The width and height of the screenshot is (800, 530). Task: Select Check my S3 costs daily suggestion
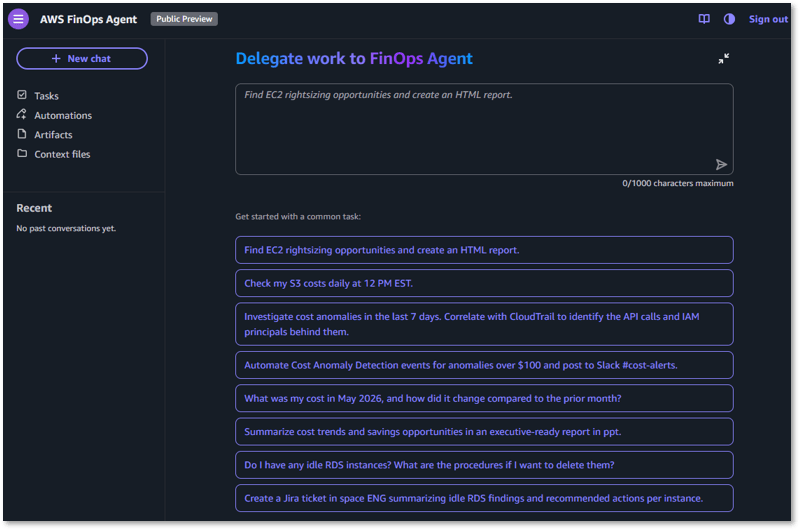point(484,283)
